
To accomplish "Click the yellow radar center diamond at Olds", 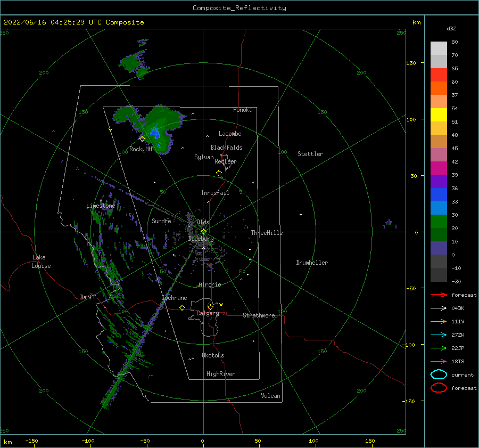I will click(203, 232).
